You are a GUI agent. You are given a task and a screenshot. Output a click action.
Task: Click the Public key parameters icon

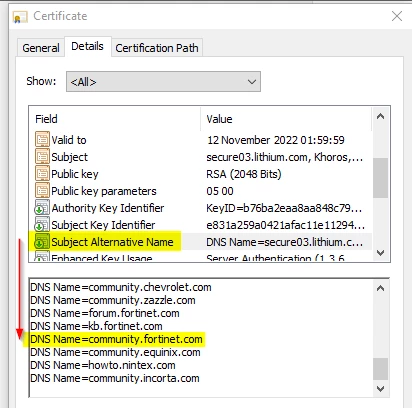[42, 191]
